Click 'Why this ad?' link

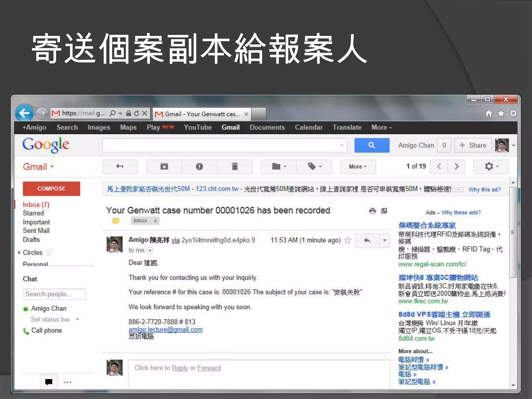pos(484,190)
